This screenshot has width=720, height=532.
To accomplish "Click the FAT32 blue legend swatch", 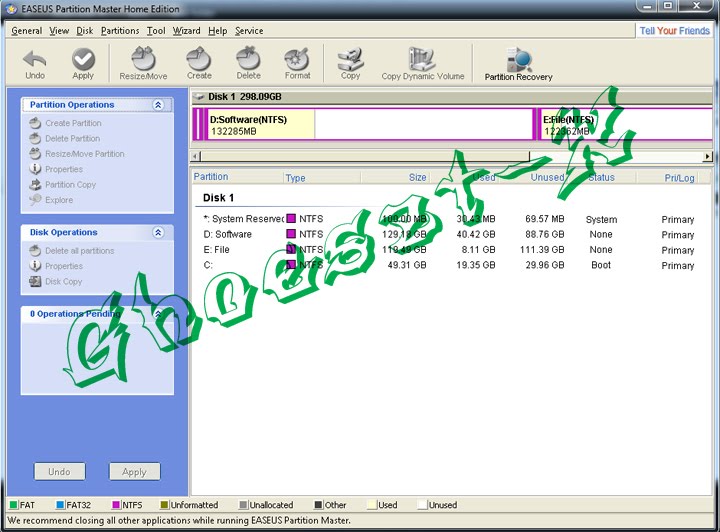I will pos(60,505).
